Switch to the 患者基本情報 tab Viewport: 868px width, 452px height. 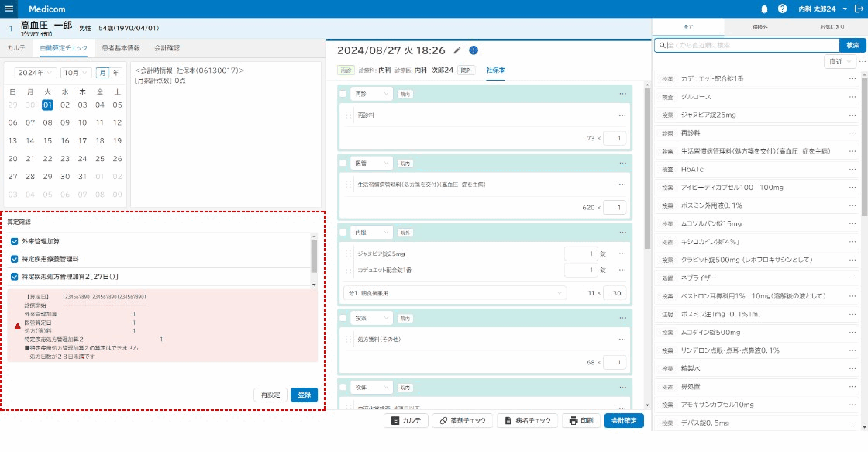120,48
